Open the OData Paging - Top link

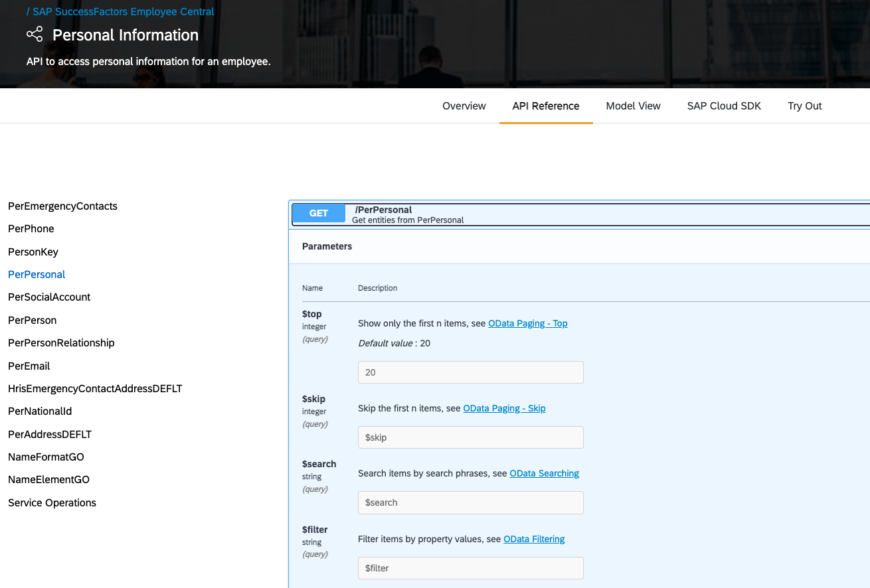click(528, 323)
